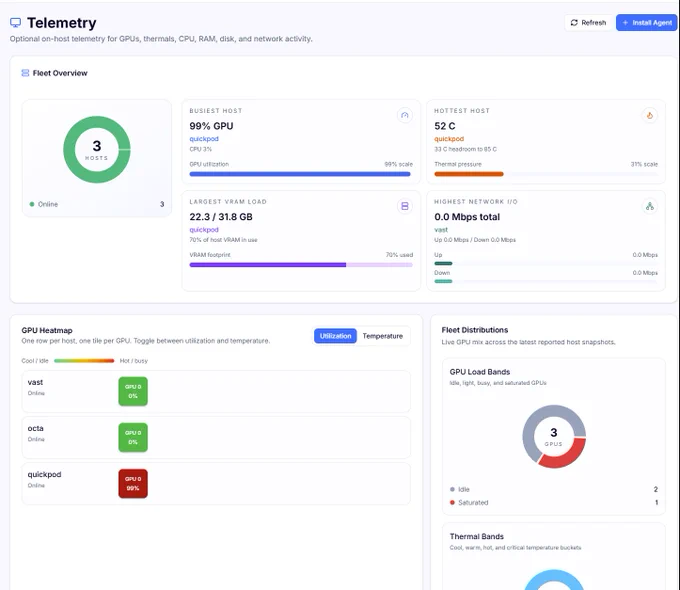Viewport: 680px width, 590px height.
Task: Select the quickpod host row label
Action: [x=44, y=474]
